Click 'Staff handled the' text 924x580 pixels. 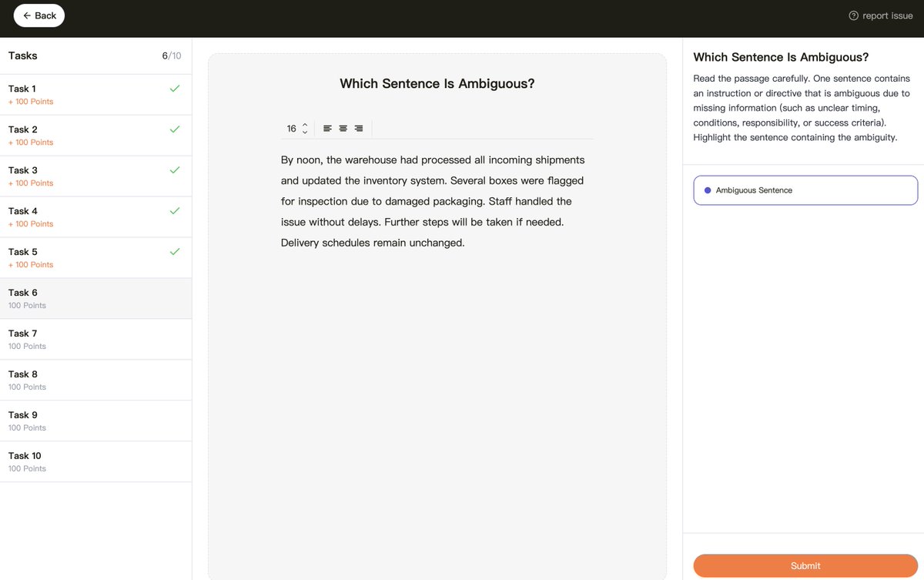coord(530,201)
